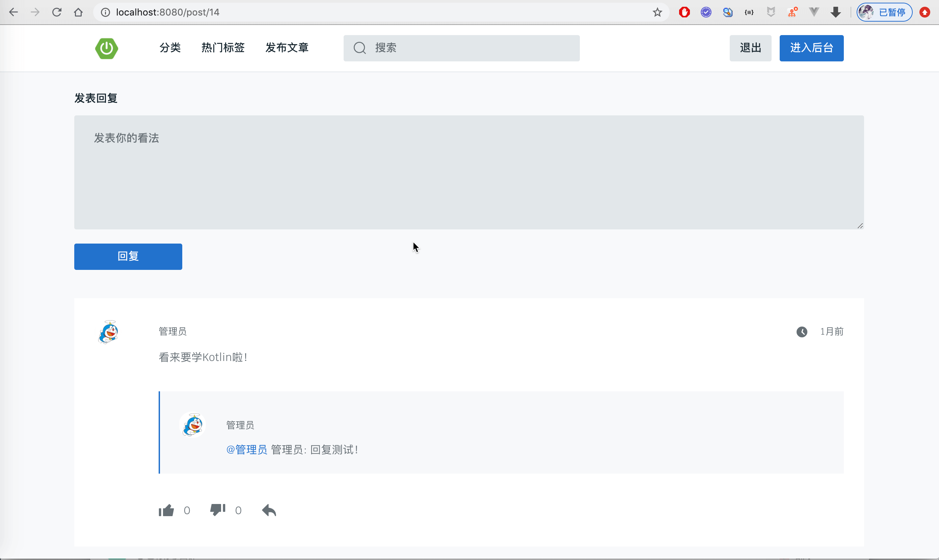Screen dimensions: 939x560
Task: Submit comment with blue 回复 button
Action: [x=128, y=257]
